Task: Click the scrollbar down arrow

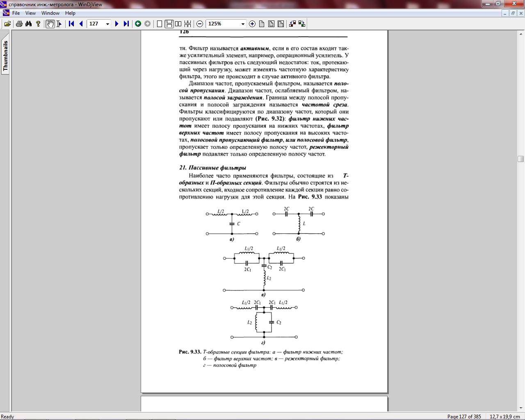Action: [x=521, y=408]
